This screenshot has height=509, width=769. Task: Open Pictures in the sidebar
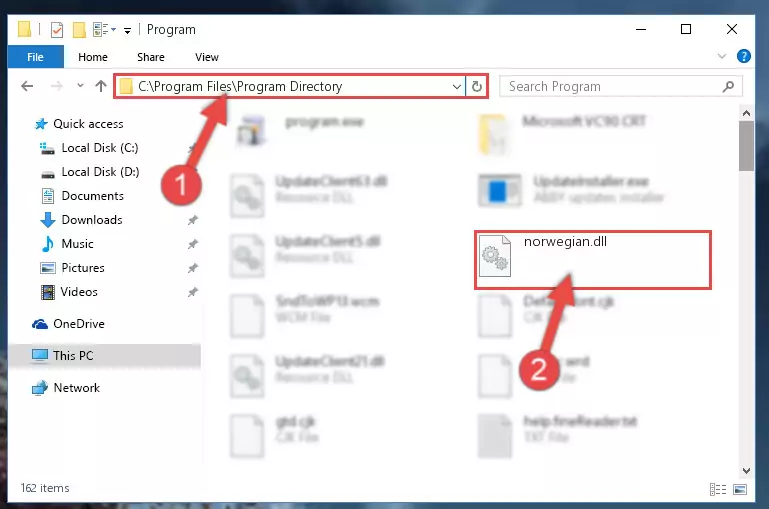click(83, 268)
